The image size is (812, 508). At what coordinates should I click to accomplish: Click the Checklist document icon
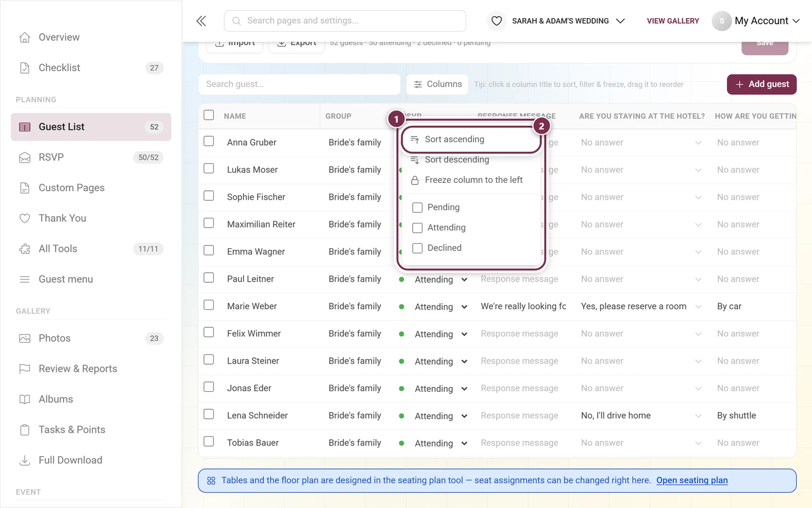click(25, 68)
